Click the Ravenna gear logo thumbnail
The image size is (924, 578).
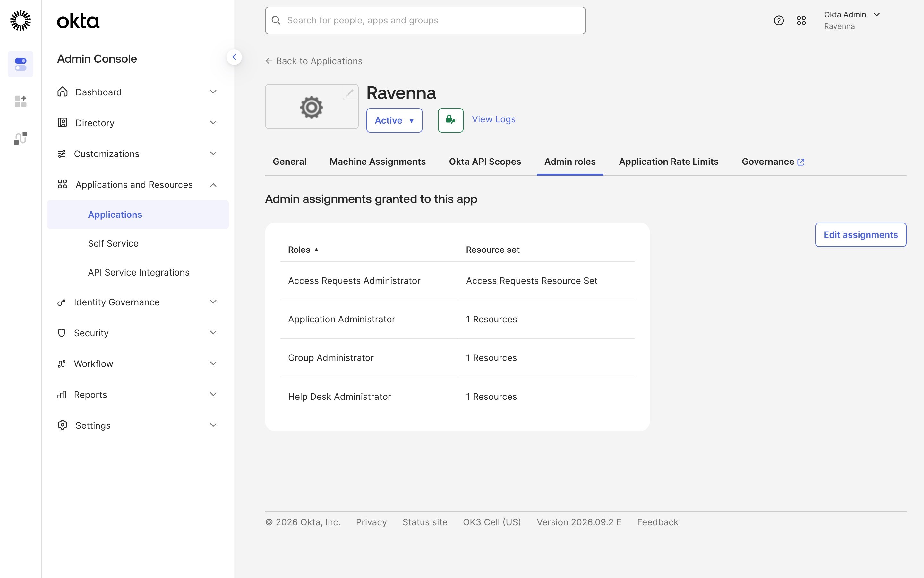coord(312,107)
